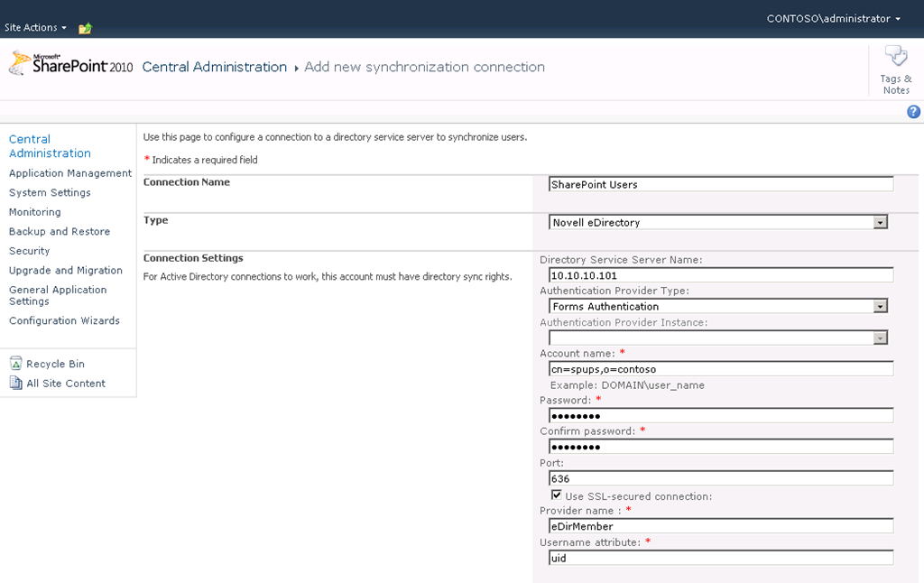Open the Site Actions menu
Screen dimensions: 924x583
pos(35,27)
